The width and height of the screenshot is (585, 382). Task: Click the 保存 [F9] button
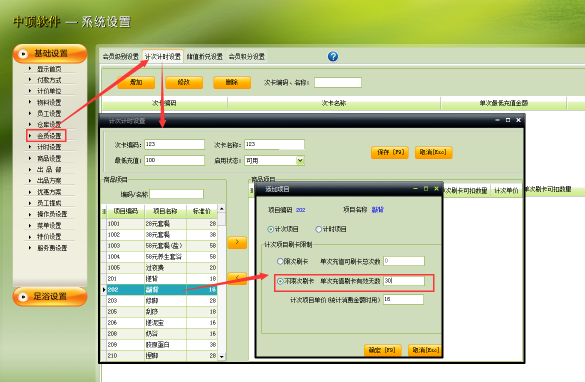(x=390, y=152)
